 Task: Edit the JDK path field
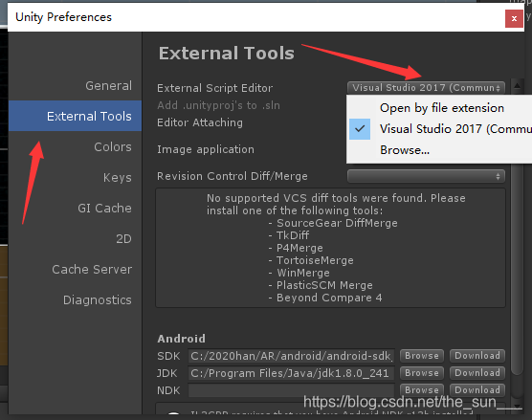(291, 373)
